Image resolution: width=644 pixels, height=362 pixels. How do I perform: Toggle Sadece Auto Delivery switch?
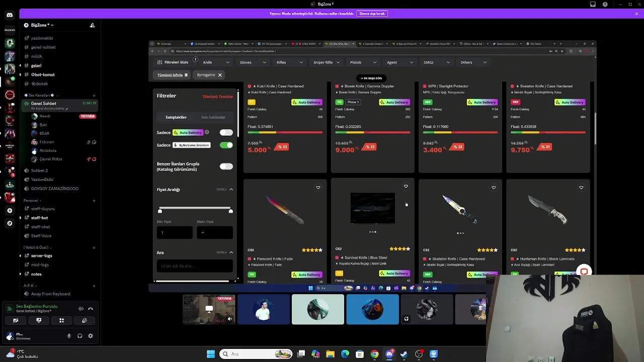pos(226,132)
